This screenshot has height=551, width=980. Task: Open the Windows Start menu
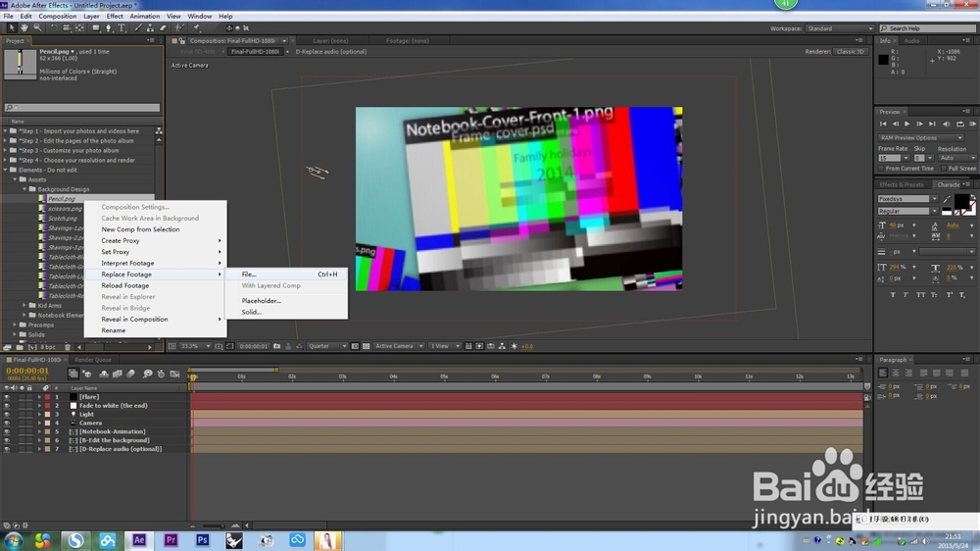pyautogui.click(x=14, y=540)
